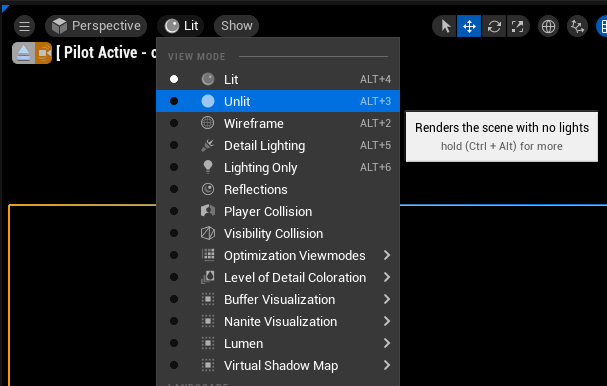The width and height of the screenshot is (607, 386).
Task: Select the Unlit radio button
Action: click(174, 101)
